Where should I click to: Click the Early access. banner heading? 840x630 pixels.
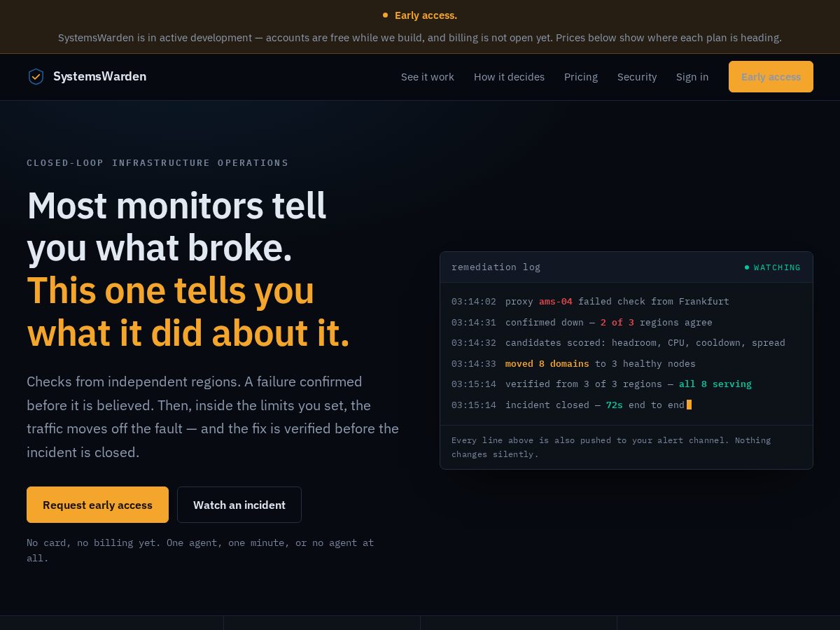point(426,15)
